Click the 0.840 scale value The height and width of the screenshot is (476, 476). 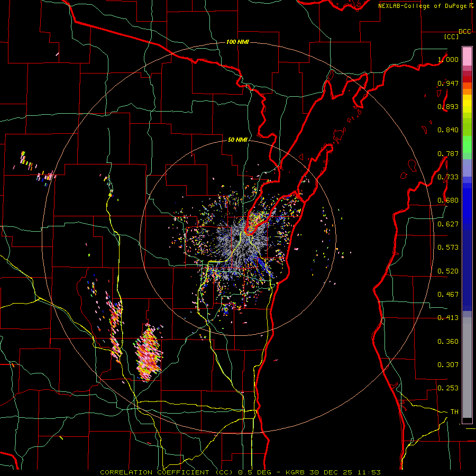point(448,130)
